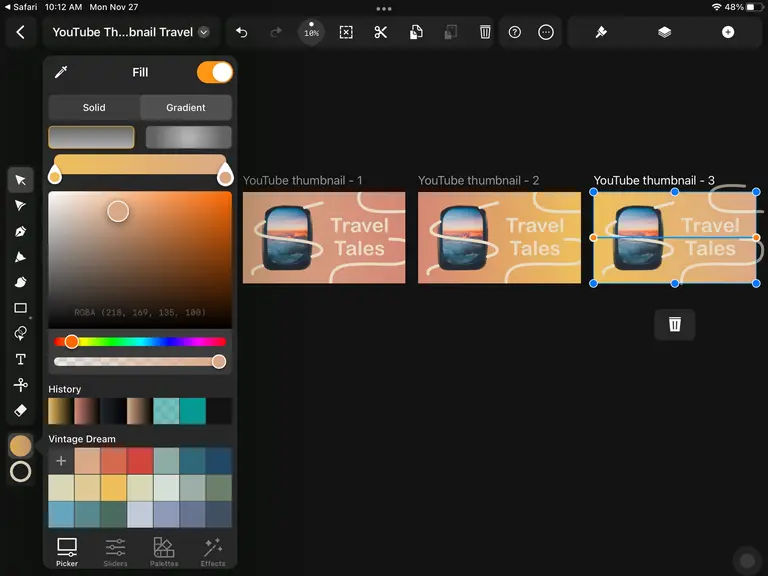Viewport: 768px width, 576px height.
Task: Tap the 10% zoom level indicator
Action: 312,32
